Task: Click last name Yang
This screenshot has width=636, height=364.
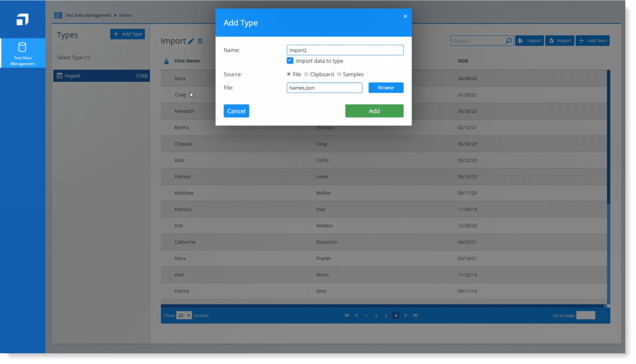Action: point(321,144)
